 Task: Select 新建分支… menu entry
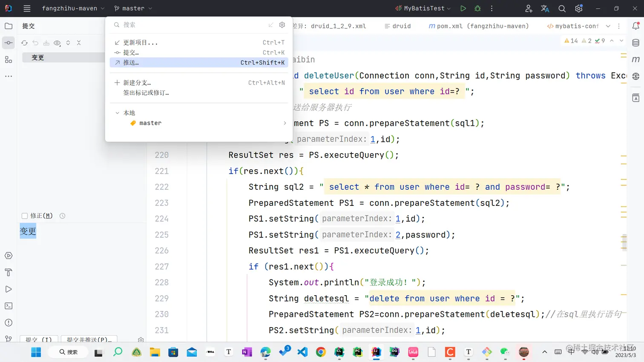(137, 83)
